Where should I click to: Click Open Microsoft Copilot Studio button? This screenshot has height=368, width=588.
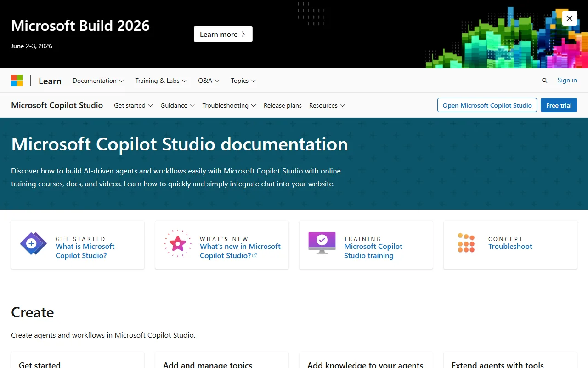pos(487,105)
